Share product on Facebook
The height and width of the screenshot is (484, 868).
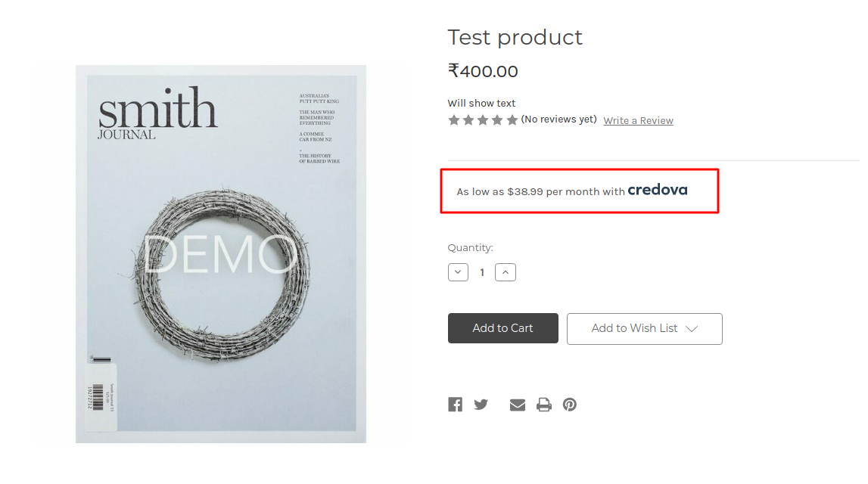point(455,404)
